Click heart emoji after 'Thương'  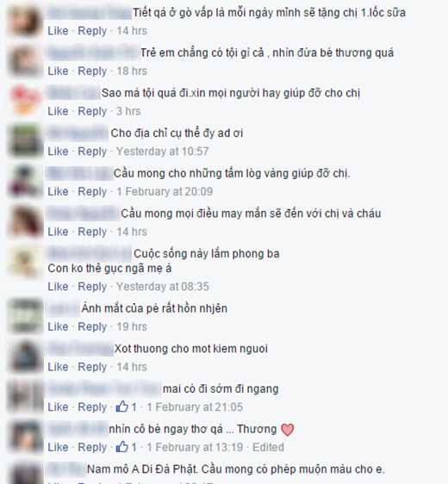288,430
